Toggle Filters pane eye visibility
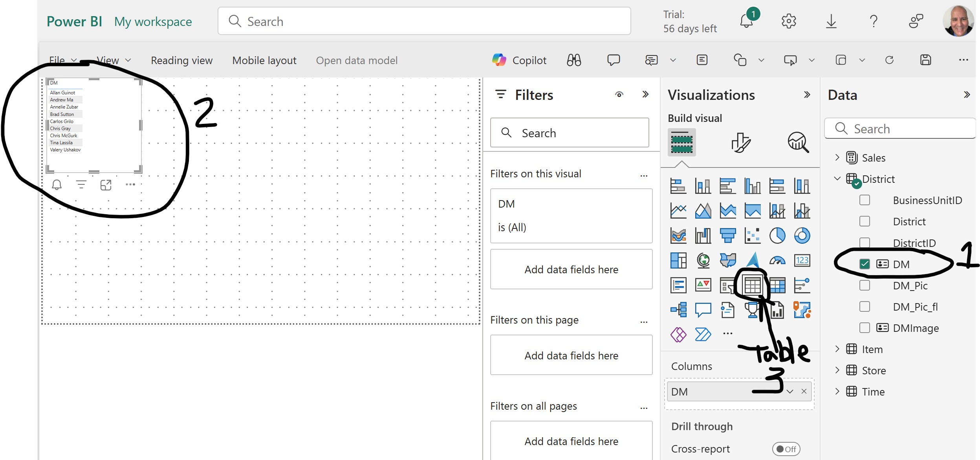The width and height of the screenshot is (980, 460). [619, 95]
